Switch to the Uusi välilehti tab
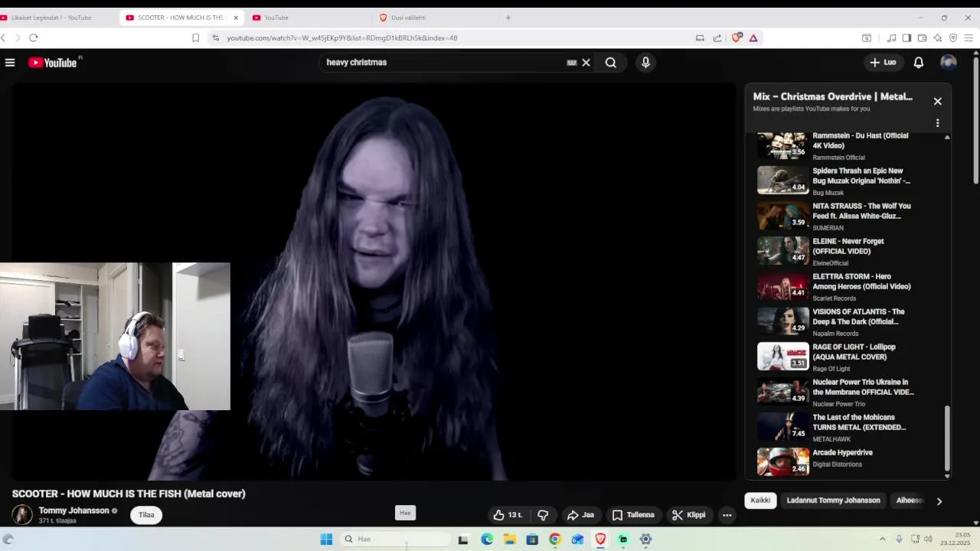This screenshot has height=551, width=980. click(433, 18)
